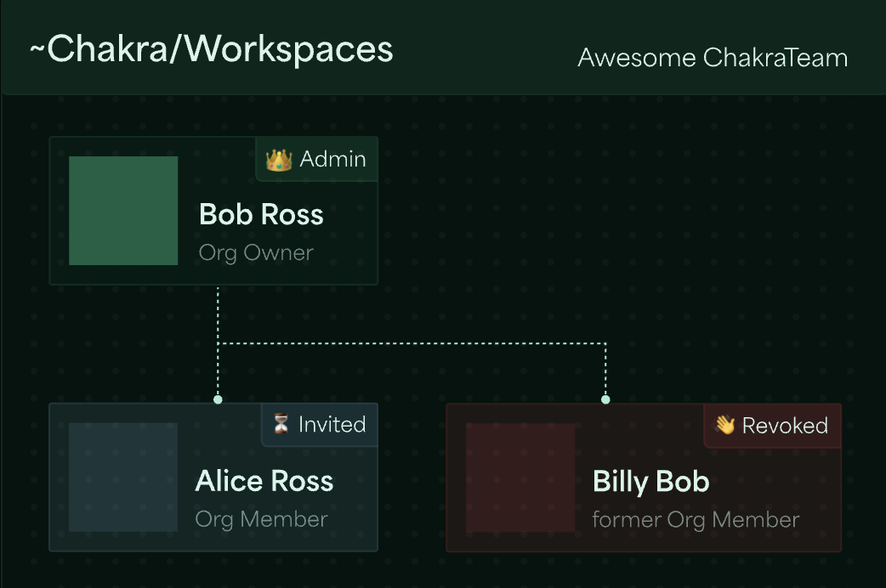Click the crown icon on the Admin badge

(279, 160)
